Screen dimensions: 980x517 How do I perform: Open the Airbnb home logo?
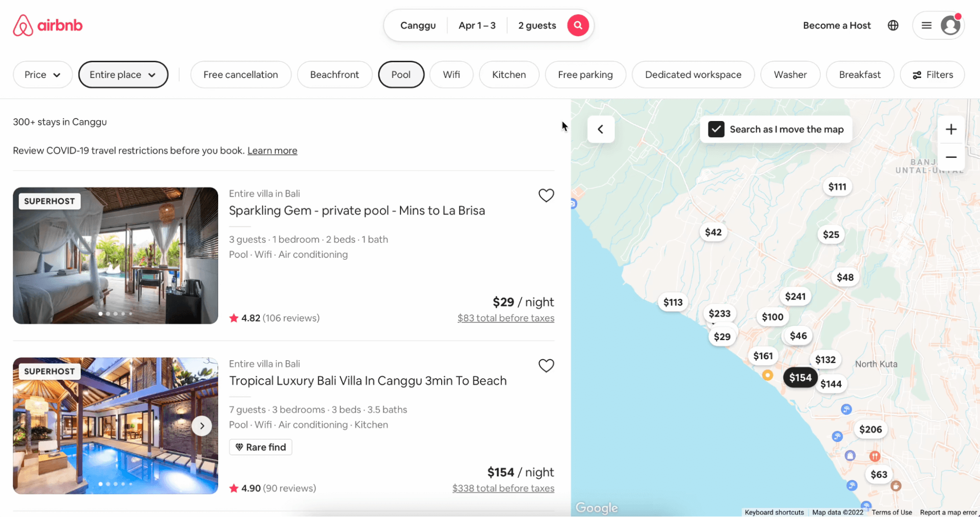pos(48,25)
